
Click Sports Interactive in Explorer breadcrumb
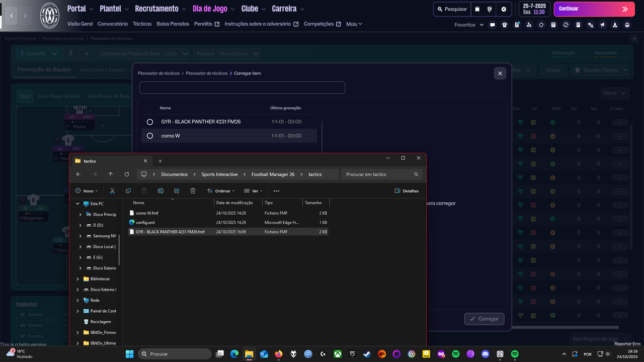click(x=219, y=174)
